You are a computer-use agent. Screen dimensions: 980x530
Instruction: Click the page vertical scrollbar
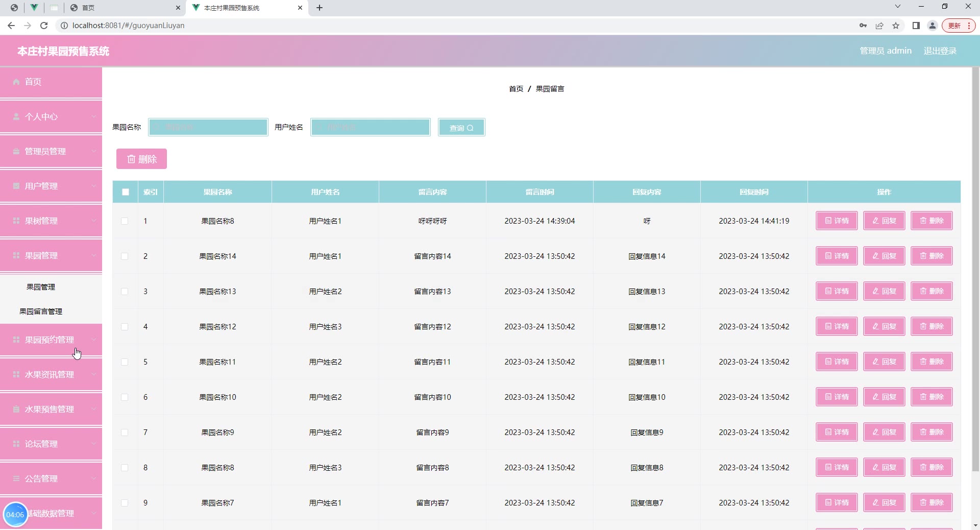[975, 269]
